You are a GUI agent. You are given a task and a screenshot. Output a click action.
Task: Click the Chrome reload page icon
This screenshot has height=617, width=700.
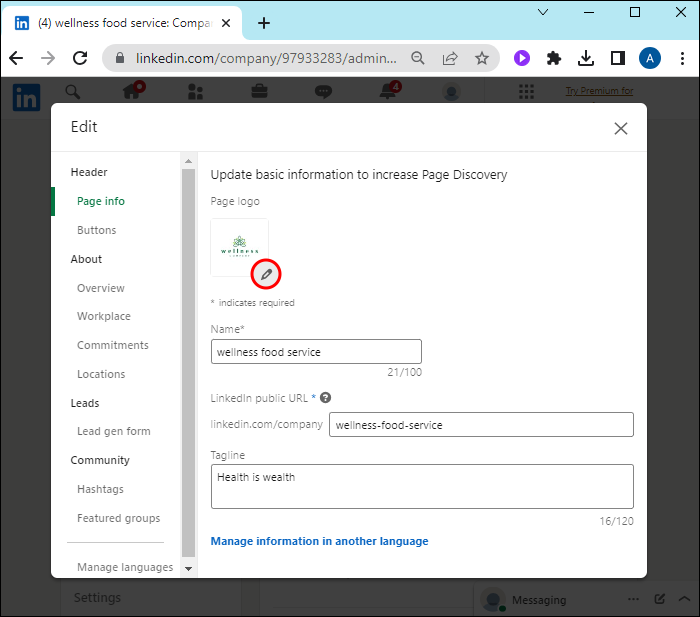[79, 58]
